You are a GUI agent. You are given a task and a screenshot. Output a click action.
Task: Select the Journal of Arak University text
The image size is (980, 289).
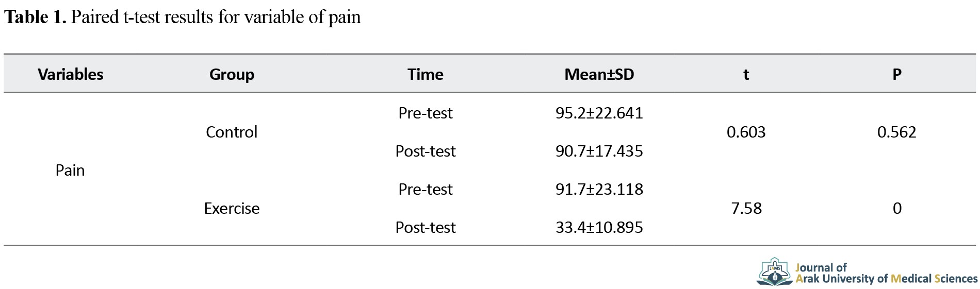click(886, 273)
